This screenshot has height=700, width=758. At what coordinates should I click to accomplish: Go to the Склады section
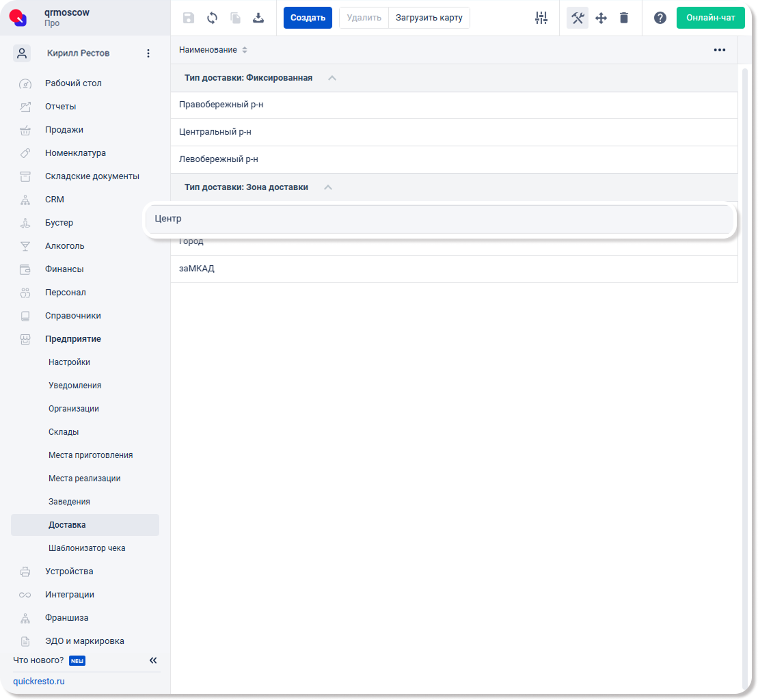(64, 432)
